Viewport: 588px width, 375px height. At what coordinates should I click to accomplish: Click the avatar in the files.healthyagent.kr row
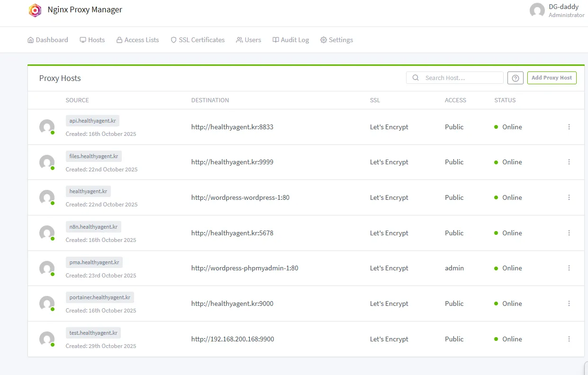[x=47, y=162]
